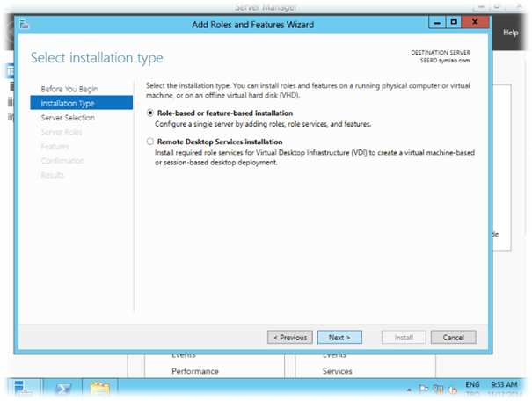
Task: Open the Server Manager Help menu
Action: point(510,33)
